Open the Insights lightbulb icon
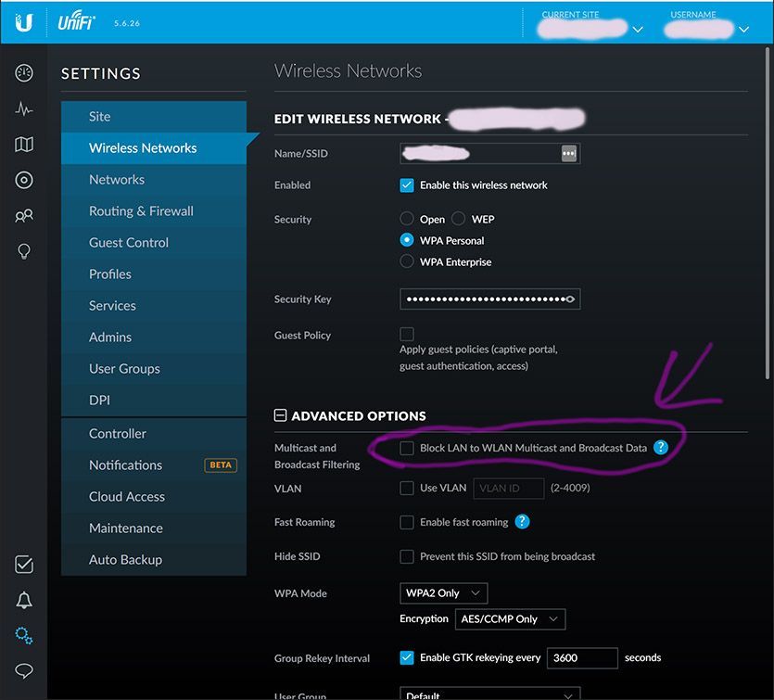Viewport: 774px width, 700px height. click(24, 251)
